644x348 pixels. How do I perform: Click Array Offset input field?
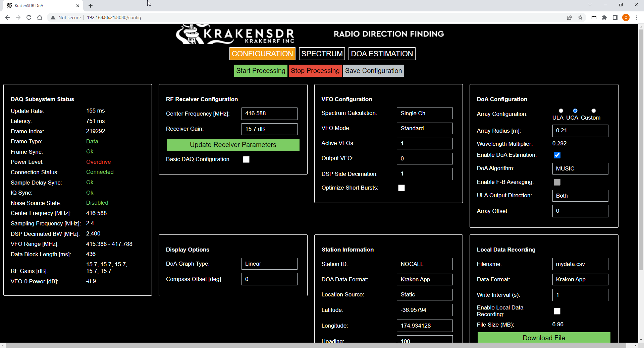click(x=580, y=211)
